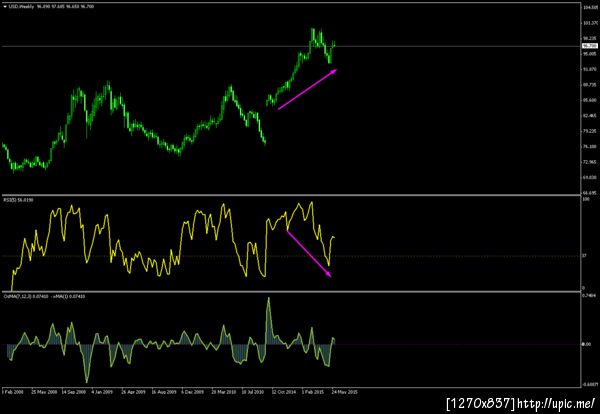600x414 pixels.
Task: Click the USD Weekly chart title text
Action: pos(21,7)
